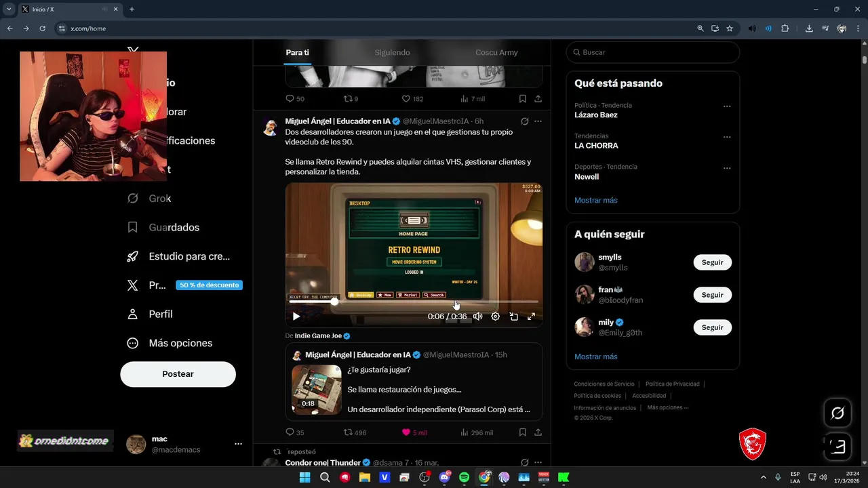Viewport: 868px width, 488px height.
Task: View analytics showing 296 mil views
Action: [x=476, y=432]
